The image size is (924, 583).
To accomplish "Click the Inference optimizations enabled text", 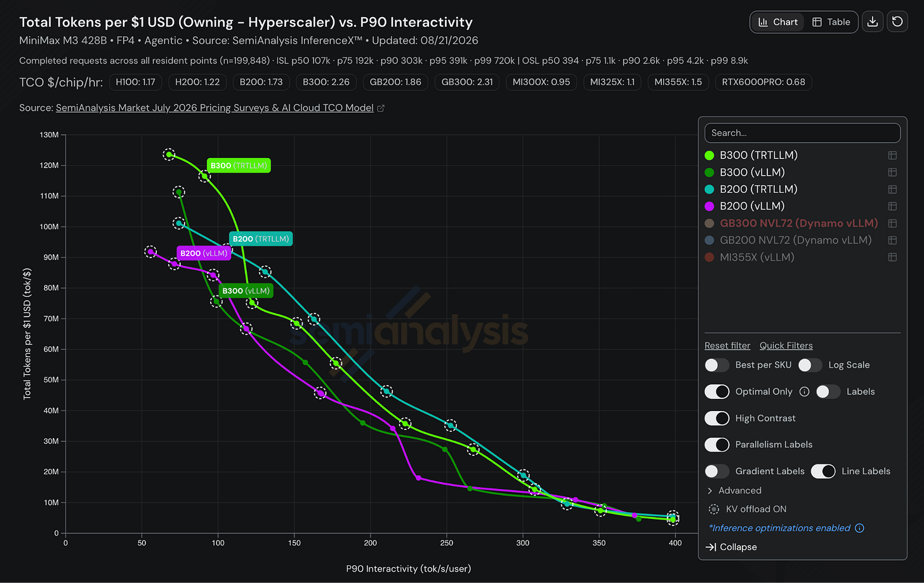I will tap(779, 528).
